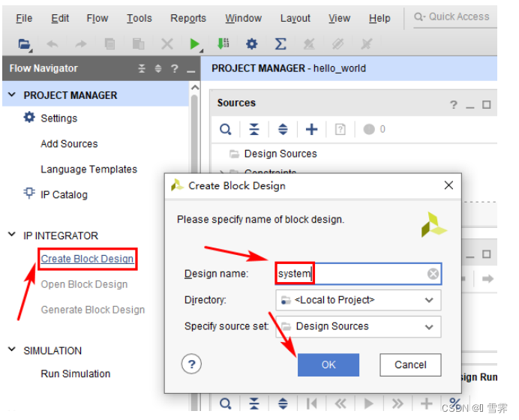Click the Quick Access search field

tap(455, 17)
